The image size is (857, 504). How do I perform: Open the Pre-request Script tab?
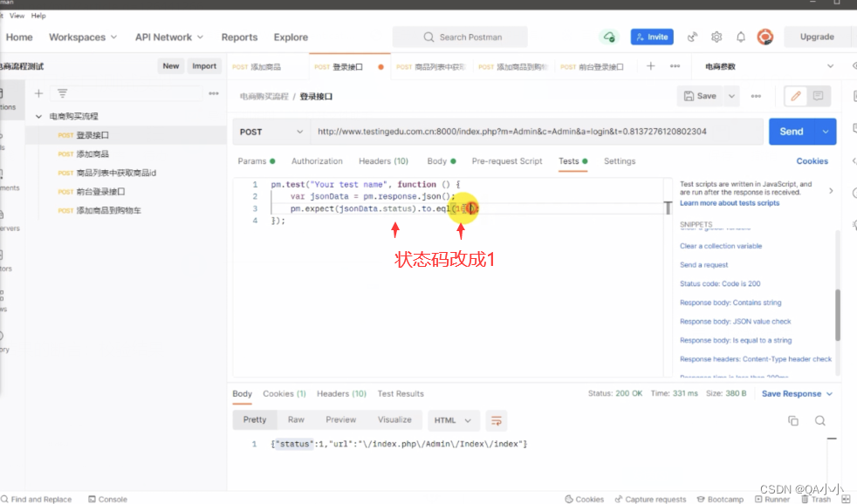pyautogui.click(x=507, y=161)
